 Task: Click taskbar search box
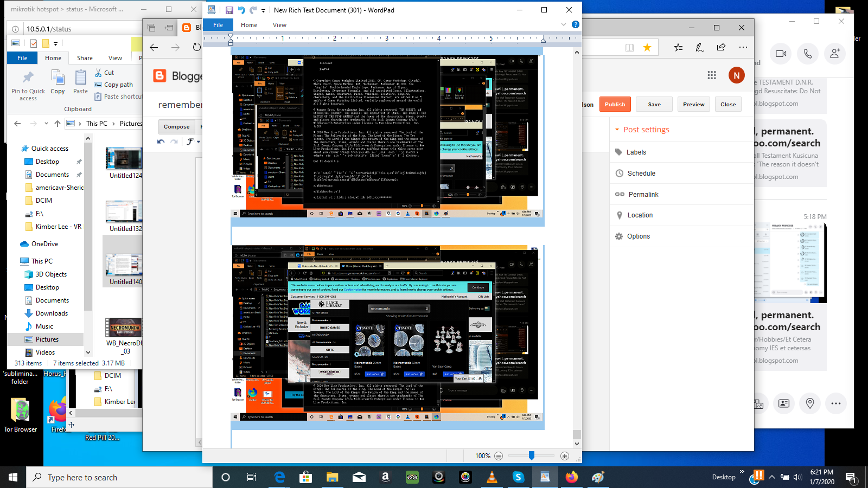click(119, 477)
